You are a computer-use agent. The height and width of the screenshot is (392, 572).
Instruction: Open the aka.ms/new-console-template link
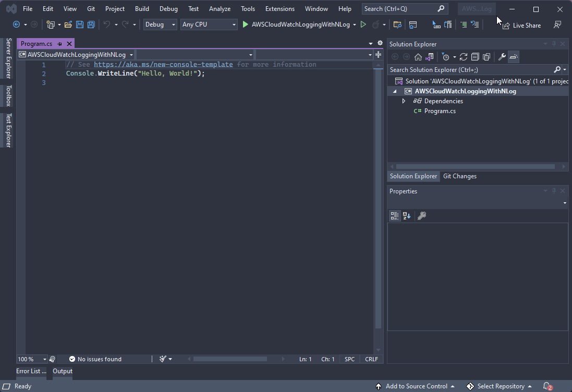coord(163,65)
